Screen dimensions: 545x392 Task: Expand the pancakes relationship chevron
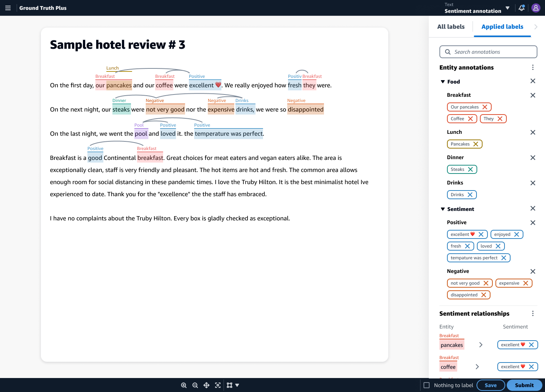pos(481,345)
